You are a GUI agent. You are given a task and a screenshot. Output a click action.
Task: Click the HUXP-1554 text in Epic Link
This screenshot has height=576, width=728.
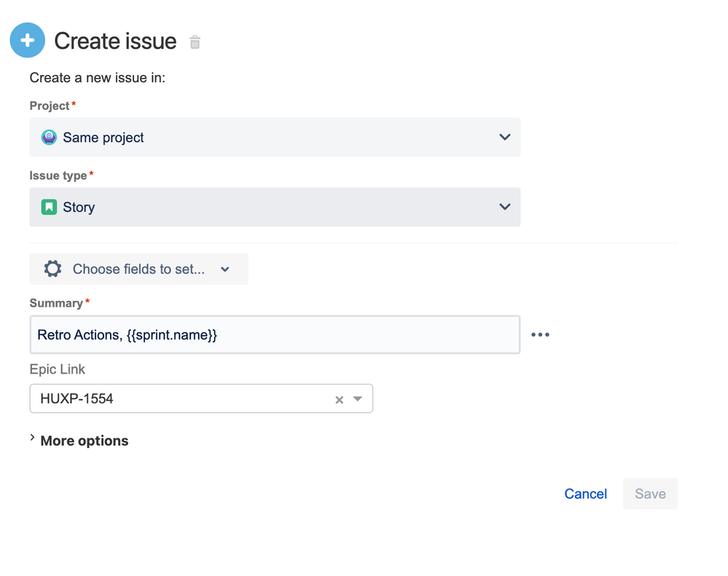click(x=77, y=399)
